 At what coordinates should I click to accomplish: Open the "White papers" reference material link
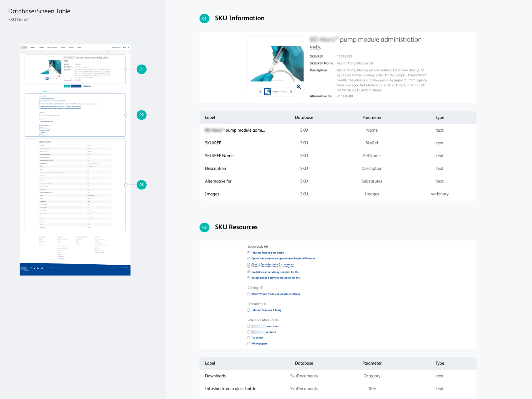pos(259,343)
